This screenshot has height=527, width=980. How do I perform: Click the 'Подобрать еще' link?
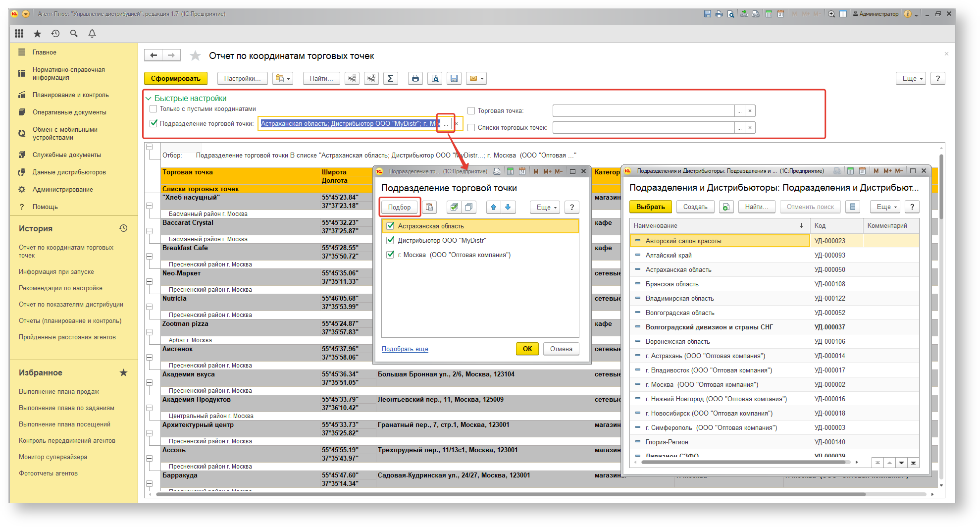coord(405,349)
